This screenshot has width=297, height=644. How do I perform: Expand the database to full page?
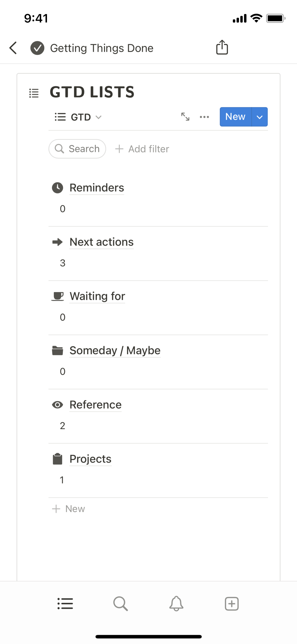coord(185,117)
